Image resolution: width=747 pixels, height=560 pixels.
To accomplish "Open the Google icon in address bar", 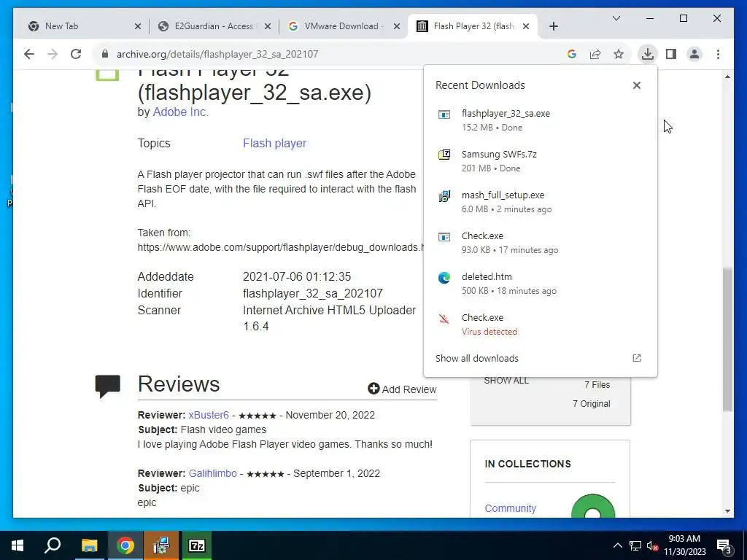I will click(x=572, y=54).
